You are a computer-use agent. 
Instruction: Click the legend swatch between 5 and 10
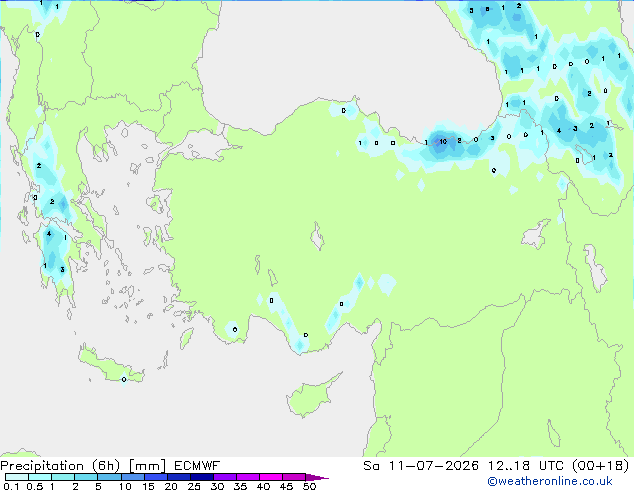click(x=109, y=477)
